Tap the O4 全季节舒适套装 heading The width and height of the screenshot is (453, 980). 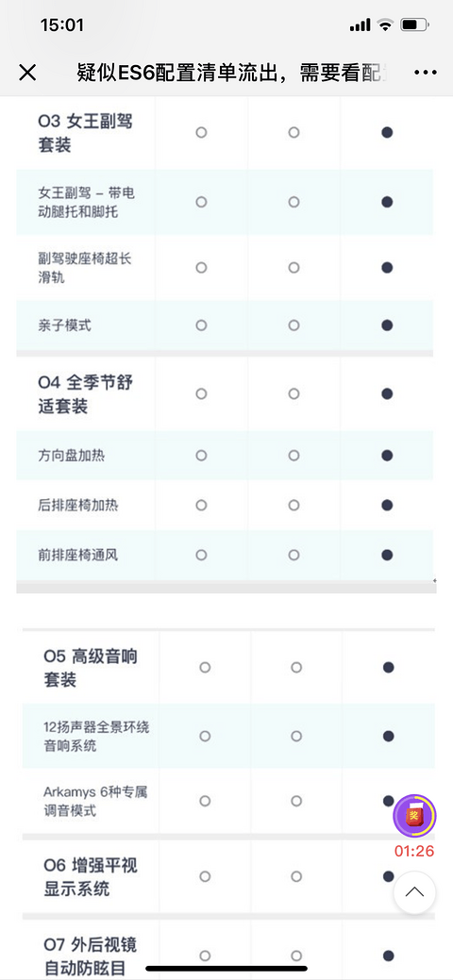(85, 393)
